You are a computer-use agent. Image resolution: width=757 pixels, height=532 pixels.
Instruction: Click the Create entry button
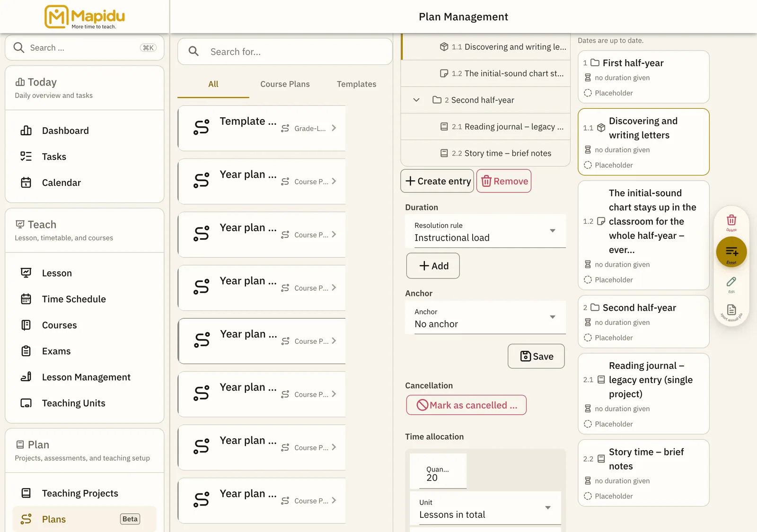(x=437, y=181)
